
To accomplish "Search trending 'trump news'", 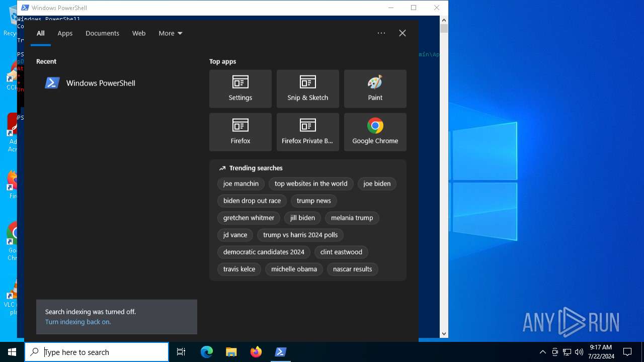I will click(x=314, y=201).
